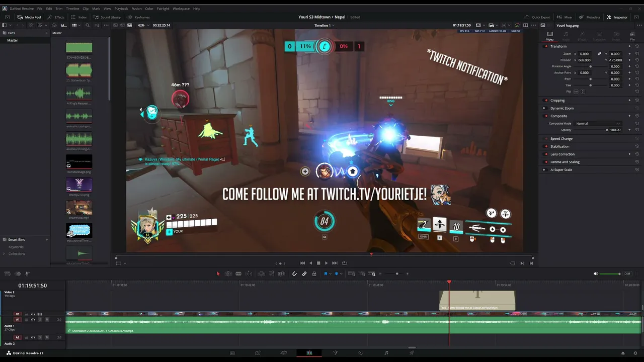Viewport: 644px width, 362px height.
Task: Stop playback in the viewer
Action: pos(318,263)
